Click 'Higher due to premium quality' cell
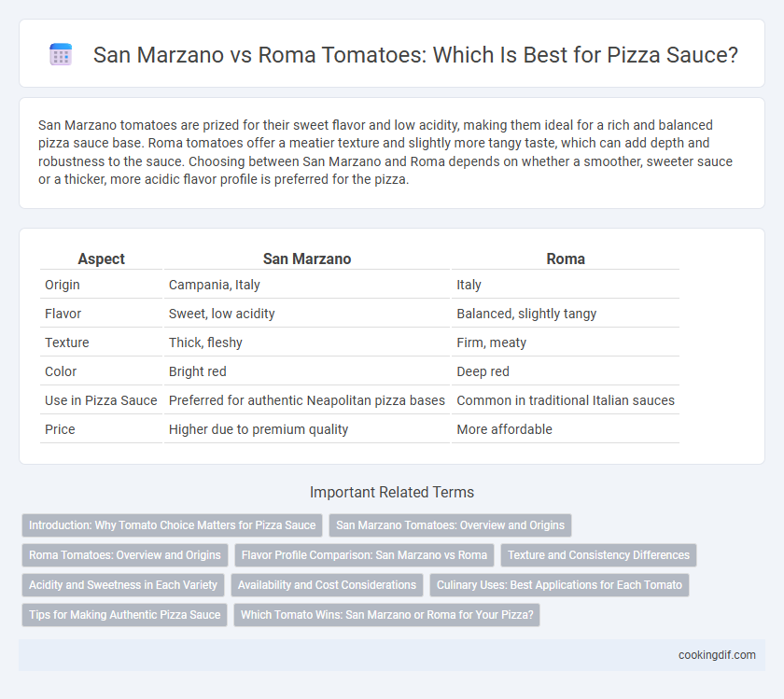 pos(307,429)
